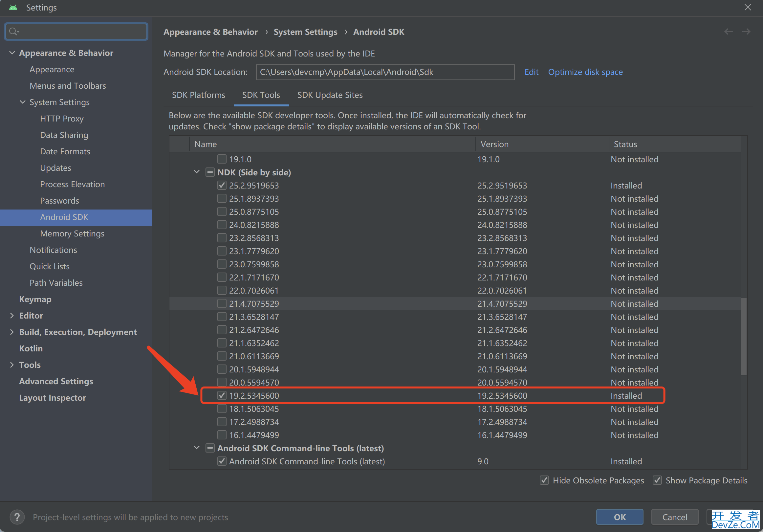The width and height of the screenshot is (763, 532).
Task: Expand the Editor settings section
Action: pyautogui.click(x=12, y=316)
